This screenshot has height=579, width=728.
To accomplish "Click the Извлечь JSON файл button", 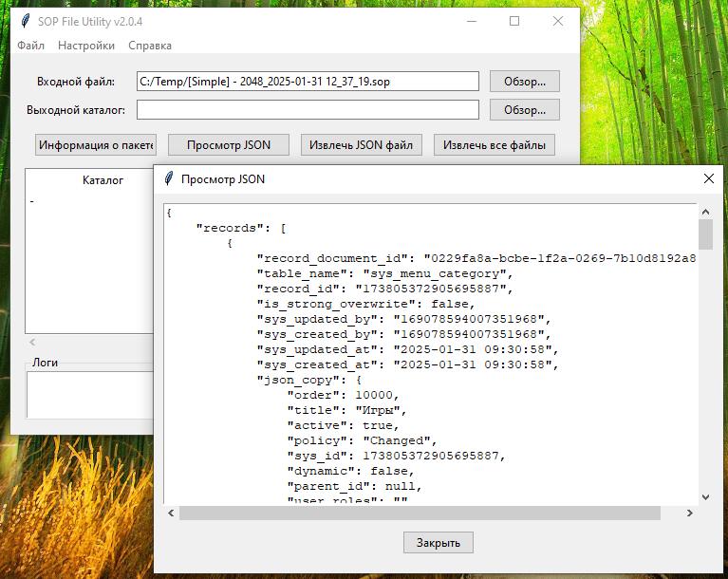I will pos(362,145).
